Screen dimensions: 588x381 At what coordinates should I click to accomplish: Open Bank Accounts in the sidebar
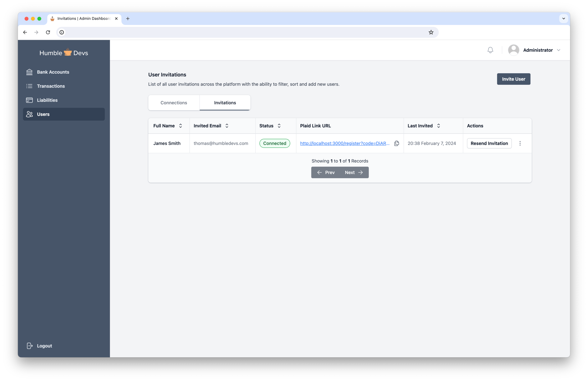tap(64, 72)
